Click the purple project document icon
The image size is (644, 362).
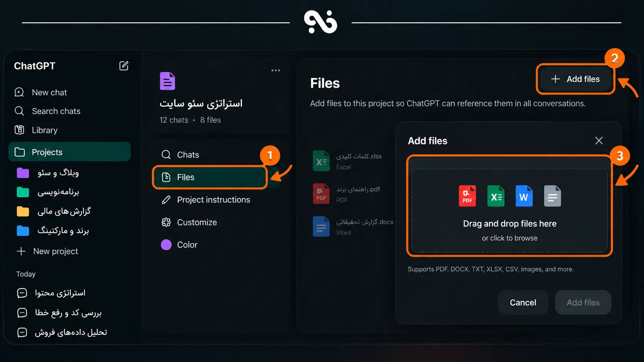click(x=167, y=81)
